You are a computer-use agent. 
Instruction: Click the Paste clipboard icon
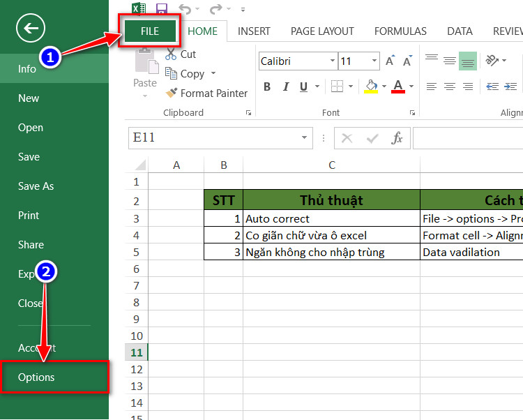(146, 61)
